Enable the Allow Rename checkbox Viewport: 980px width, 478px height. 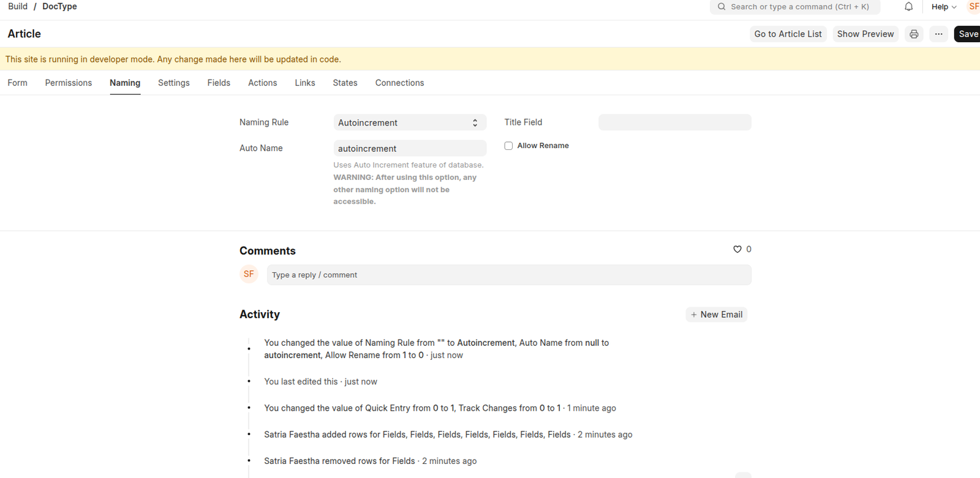point(508,146)
